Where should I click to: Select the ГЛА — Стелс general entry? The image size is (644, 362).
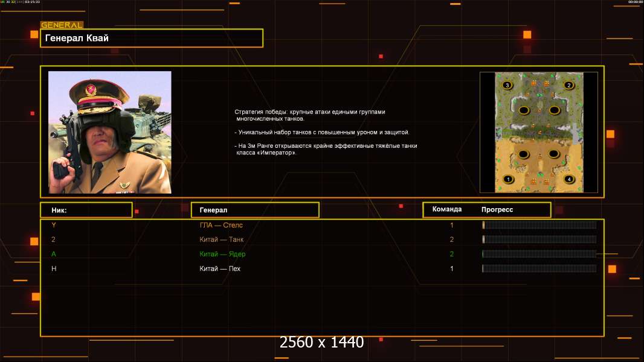tap(221, 225)
